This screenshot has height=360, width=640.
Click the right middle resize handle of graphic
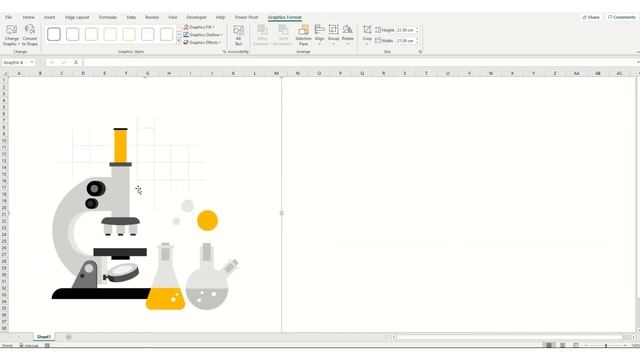coord(281,213)
